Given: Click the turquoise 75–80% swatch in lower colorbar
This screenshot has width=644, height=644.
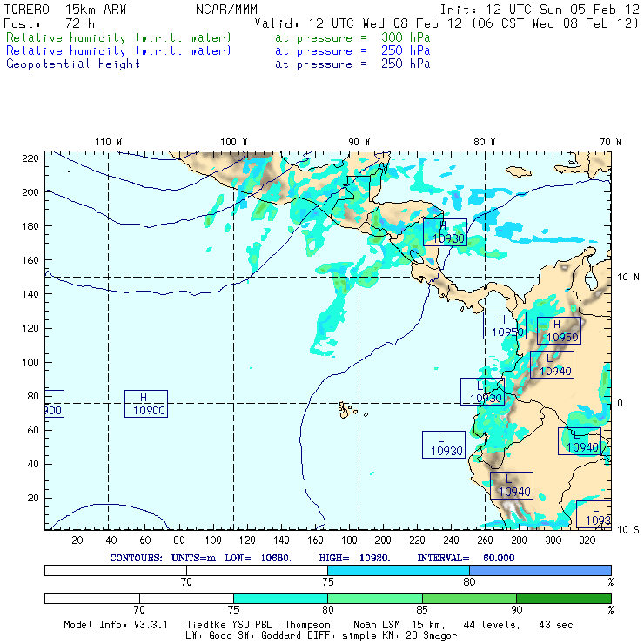Looking at the screenshot, I should click(280, 598).
